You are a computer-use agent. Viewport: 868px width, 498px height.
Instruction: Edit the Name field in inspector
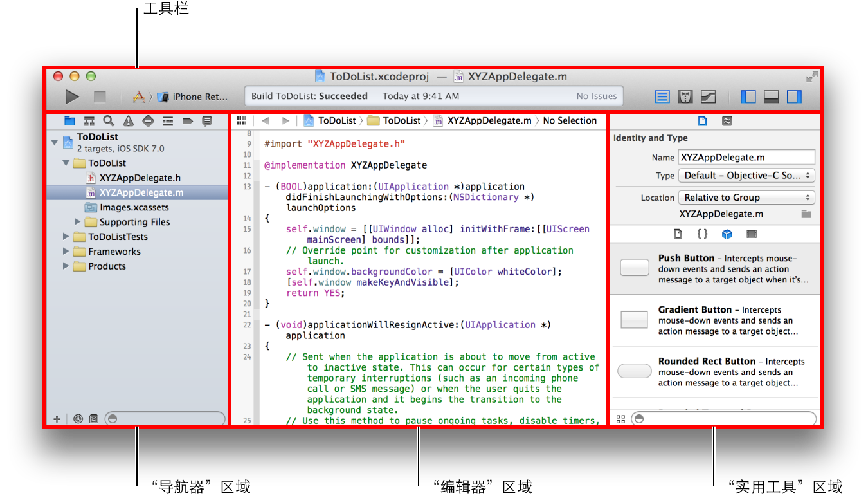pos(746,157)
